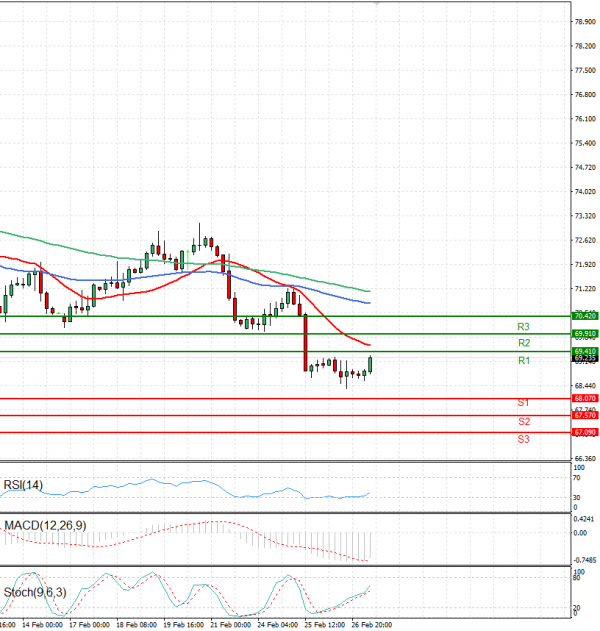Viewport: 600px width, 631px height.
Task: Select the S1 support label
Action: 523,402
